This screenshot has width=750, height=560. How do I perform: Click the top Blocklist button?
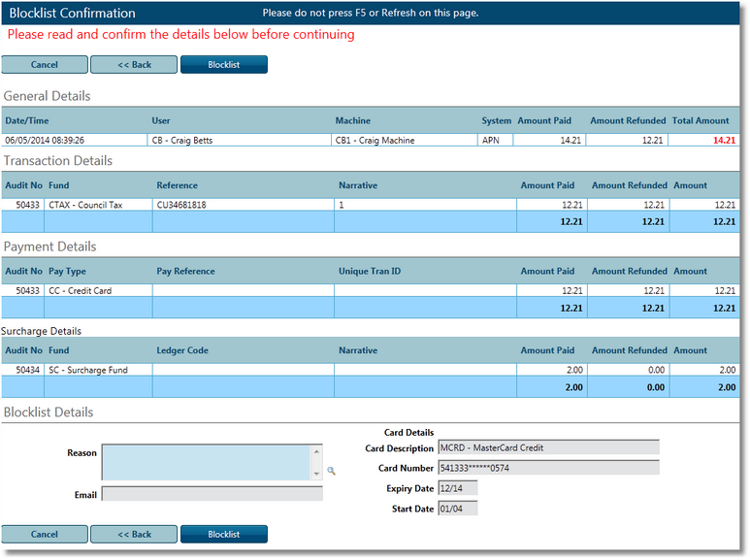[x=223, y=65]
